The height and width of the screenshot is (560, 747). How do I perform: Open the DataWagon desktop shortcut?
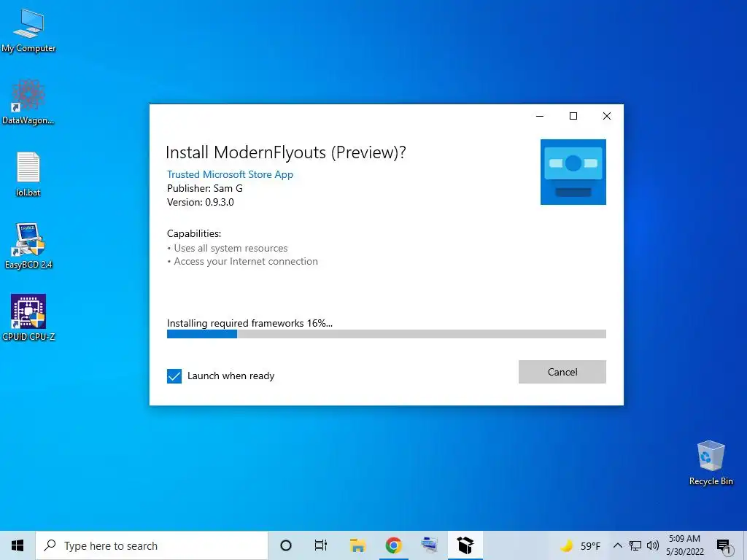click(28, 102)
